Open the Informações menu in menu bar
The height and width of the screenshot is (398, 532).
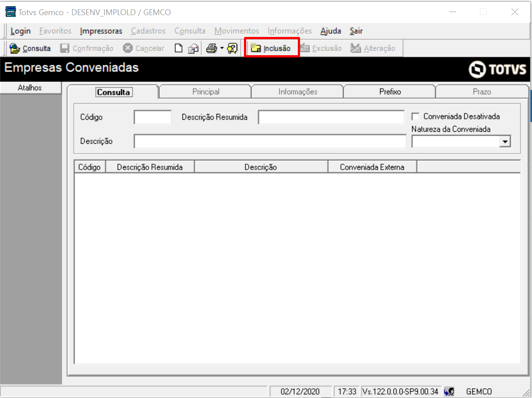290,31
